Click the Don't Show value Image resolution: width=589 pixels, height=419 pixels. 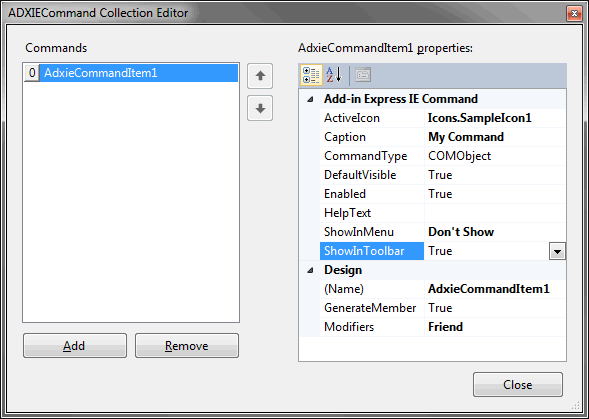point(495,232)
